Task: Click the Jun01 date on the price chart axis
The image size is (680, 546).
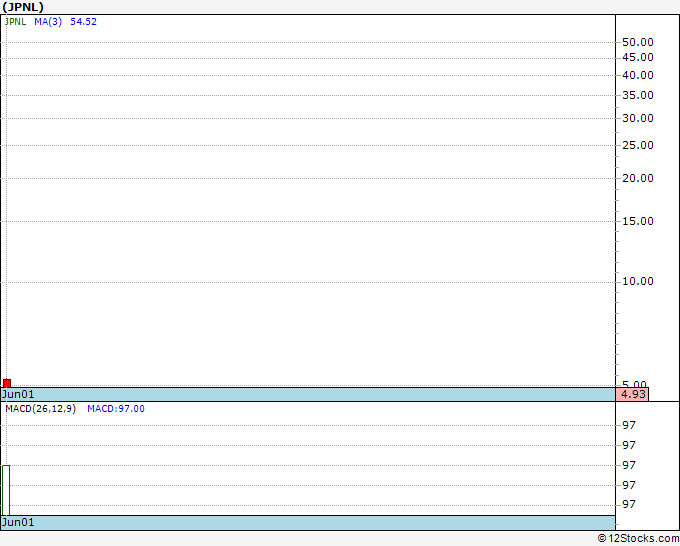Action: click(x=18, y=394)
